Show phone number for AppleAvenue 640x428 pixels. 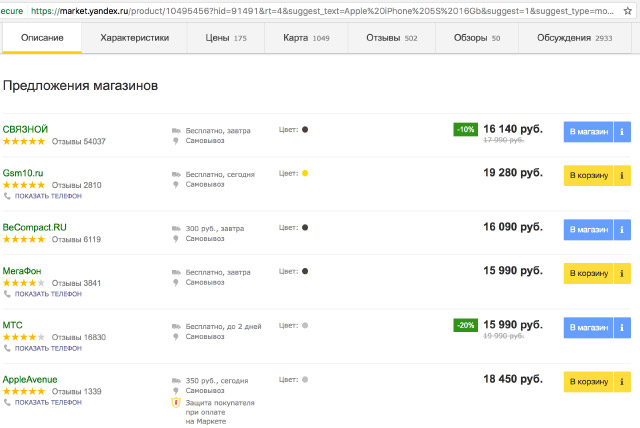tap(48, 402)
